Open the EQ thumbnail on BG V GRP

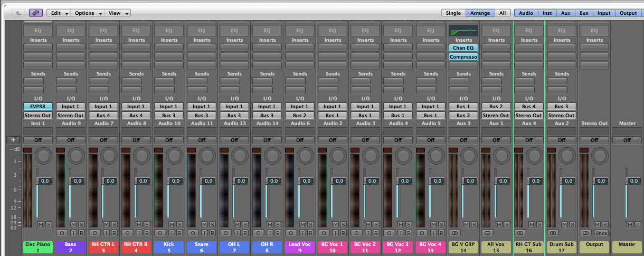point(463,31)
